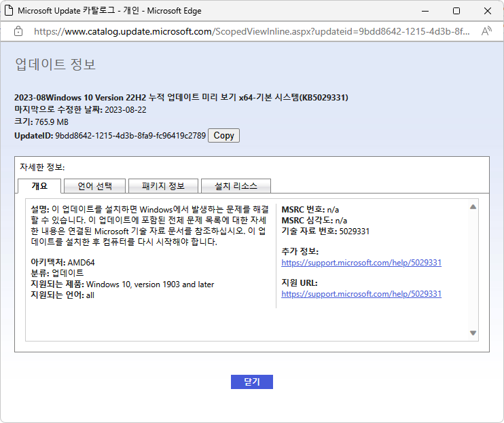Click the UpdateID value 9bdd8642-1215-4d3b-8fa9-fc96419c2789
Image resolution: width=504 pixels, height=423 pixels.
click(x=130, y=136)
